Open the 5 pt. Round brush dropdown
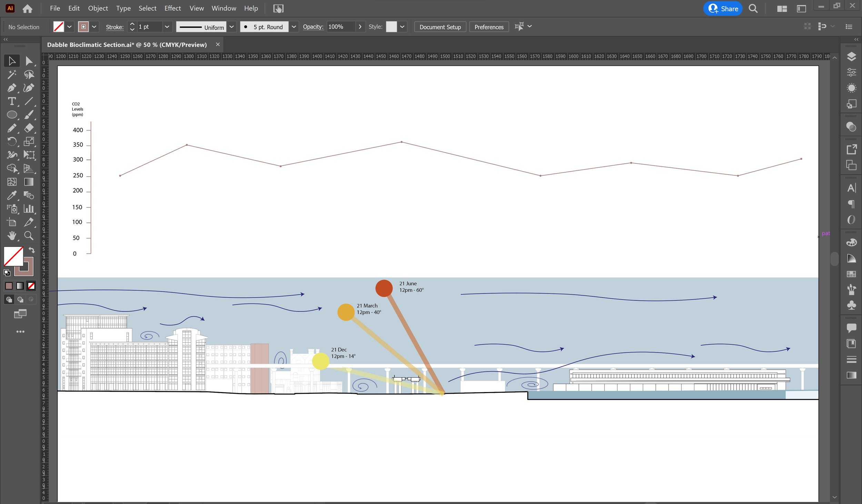862x504 pixels. [x=294, y=27]
